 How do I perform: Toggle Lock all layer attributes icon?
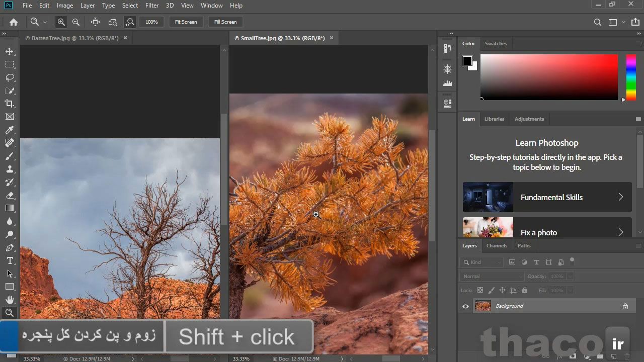point(525,290)
